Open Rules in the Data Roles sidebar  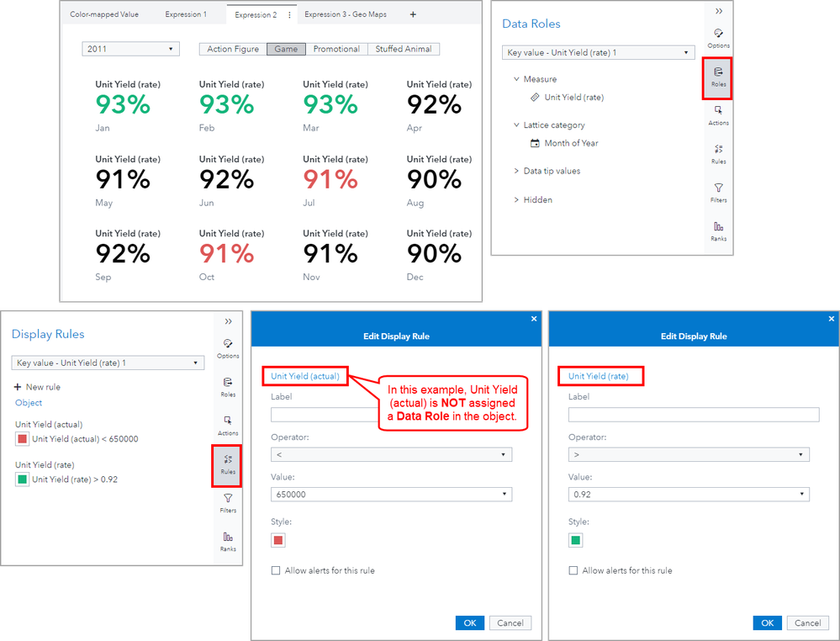pyautogui.click(x=718, y=153)
